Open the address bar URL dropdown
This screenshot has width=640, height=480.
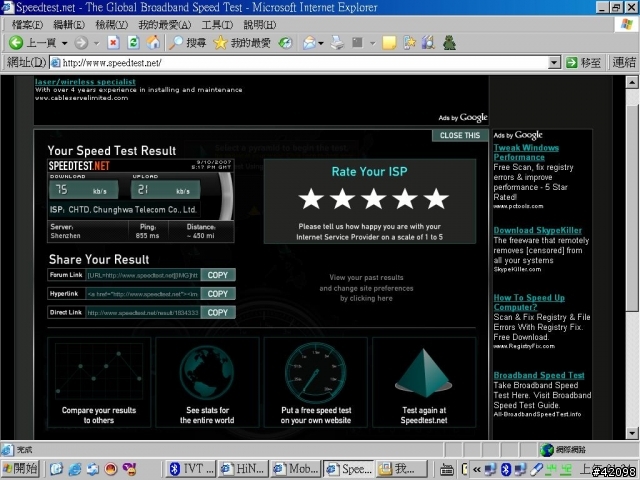pos(554,62)
